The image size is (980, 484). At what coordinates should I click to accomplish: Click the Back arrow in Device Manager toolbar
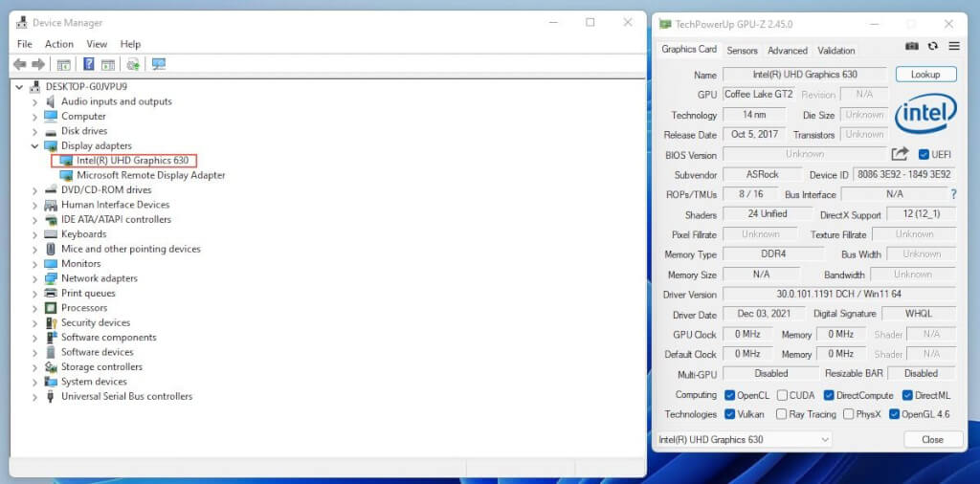pos(19,64)
